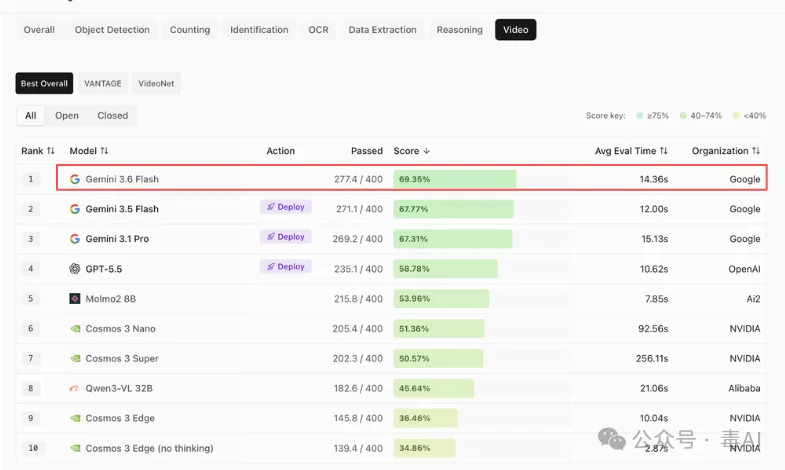Deploy the GPT-5.5 model
This screenshot has height=470, width=785.
point(285,266)
